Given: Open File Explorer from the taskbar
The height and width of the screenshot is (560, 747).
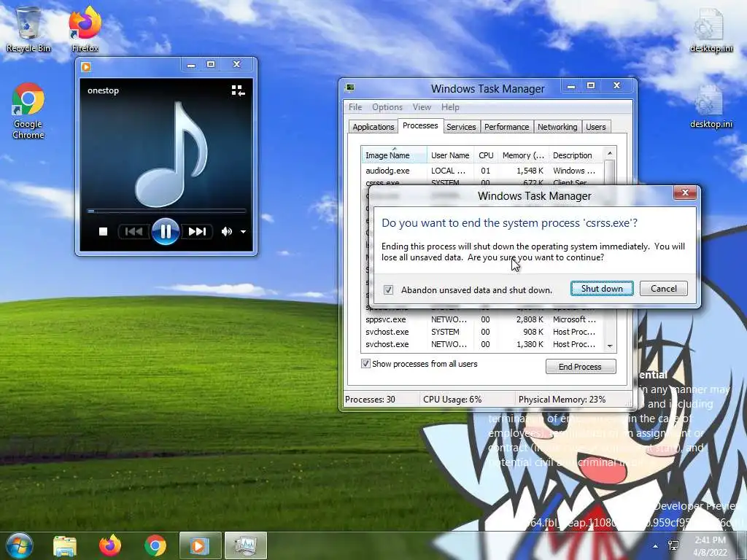Looking at the screenshot, I should pos(65,546).
